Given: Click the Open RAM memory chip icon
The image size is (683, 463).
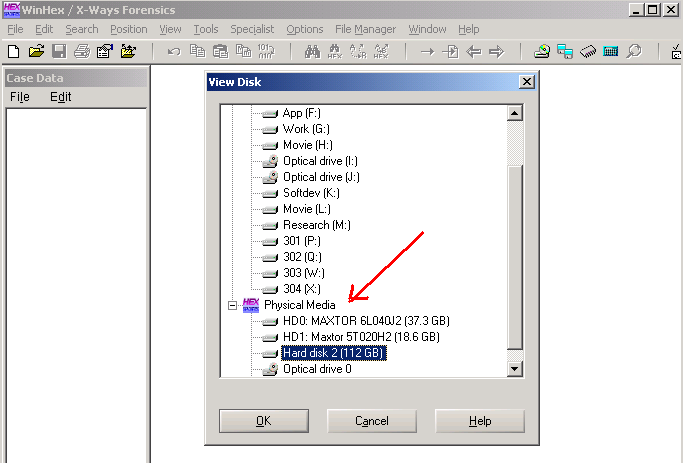Looking at the screenshot, I should (x=588, y=51).
